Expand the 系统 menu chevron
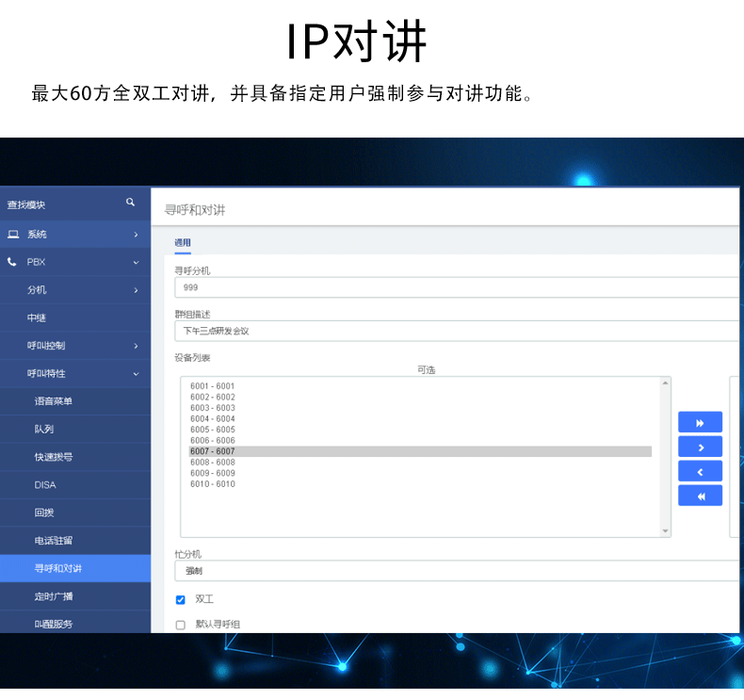The image size is (744, 700). pyautogui.click(x=137, y=235)
